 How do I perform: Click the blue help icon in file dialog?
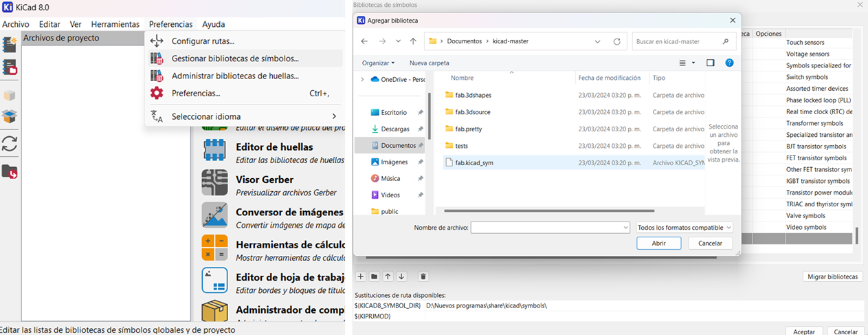coord(729,63)
